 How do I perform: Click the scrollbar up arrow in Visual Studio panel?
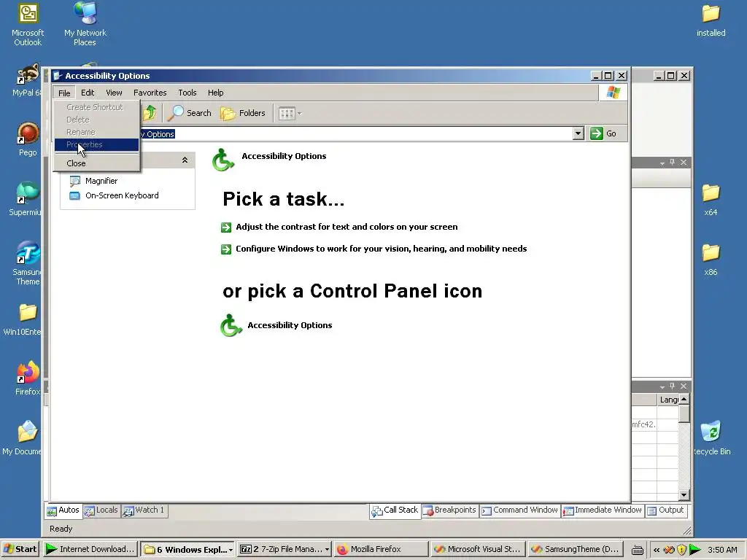click(x=684, y=400)
